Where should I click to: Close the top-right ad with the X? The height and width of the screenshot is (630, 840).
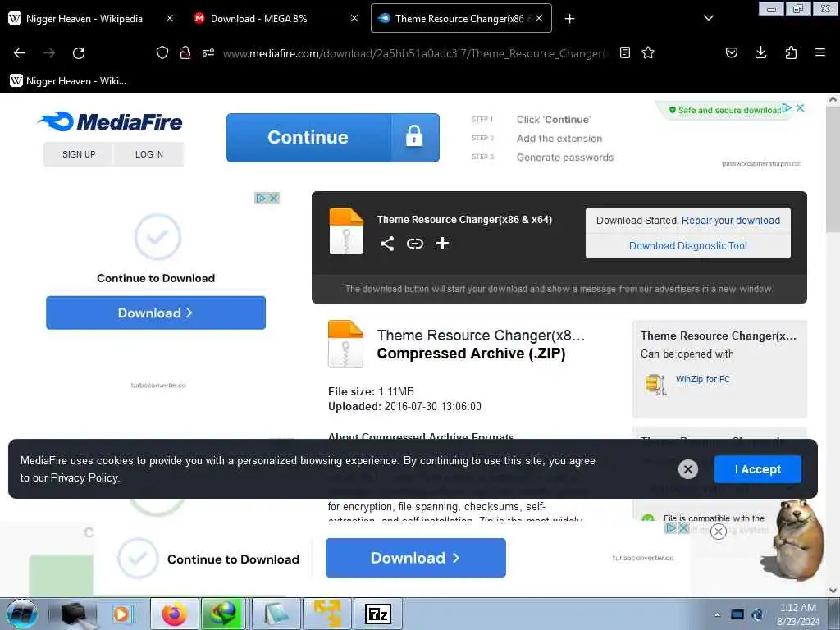pyautogui.click(x=801, y=107)
